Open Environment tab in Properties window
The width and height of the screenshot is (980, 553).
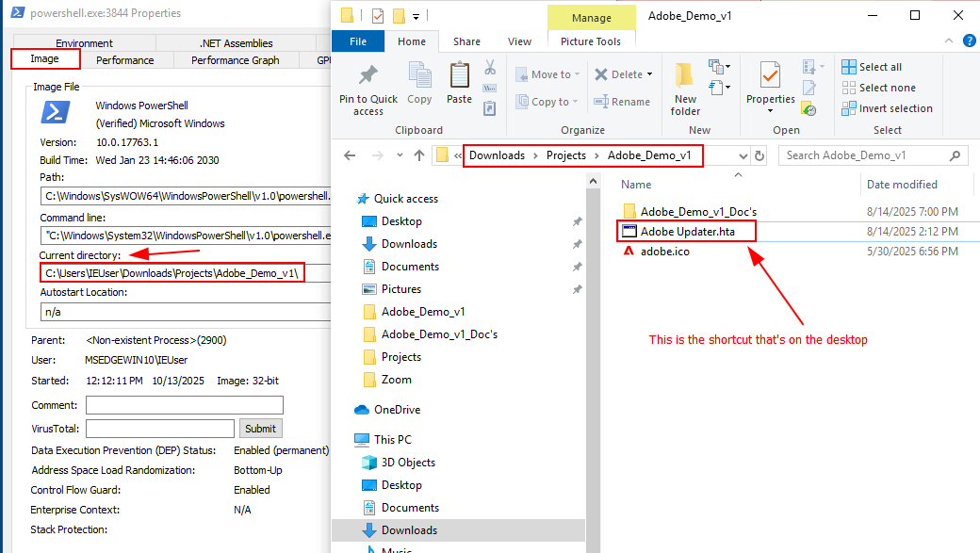tap(85, 43)
